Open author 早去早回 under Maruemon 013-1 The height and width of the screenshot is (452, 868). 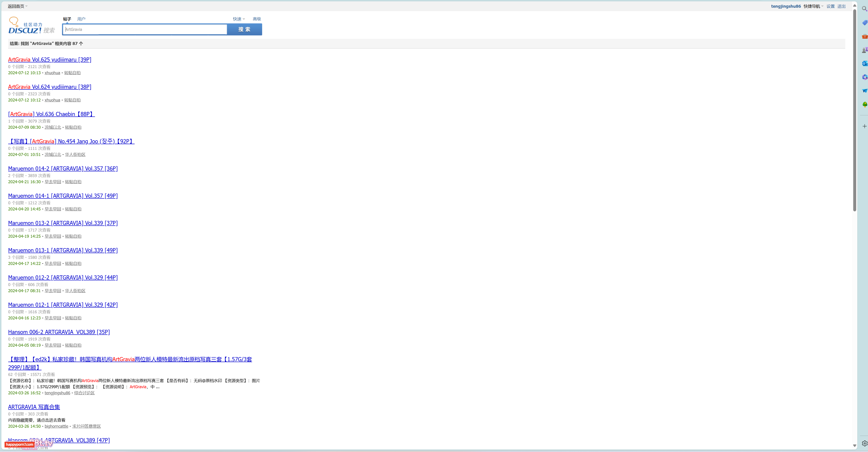53,264
